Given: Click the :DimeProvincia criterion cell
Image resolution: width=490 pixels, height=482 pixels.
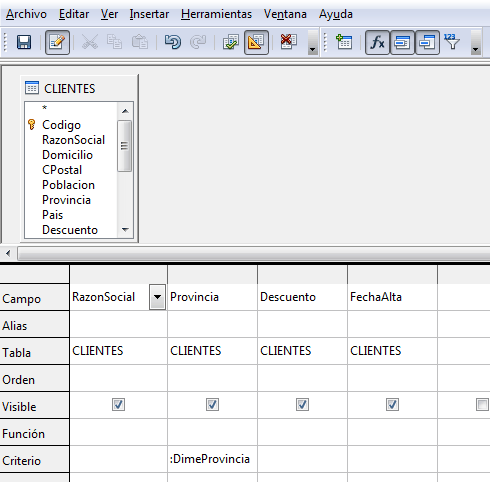Looking at the screenshot, I should (212, 459).
